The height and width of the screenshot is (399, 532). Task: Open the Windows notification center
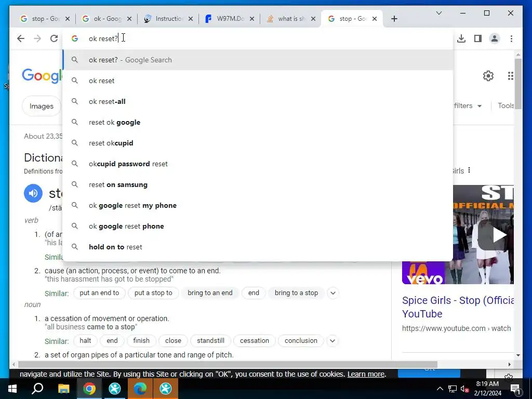point(515,389)
